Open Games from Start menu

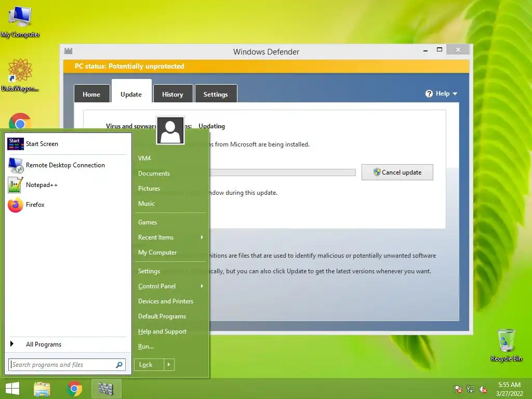tap(148, 222)
